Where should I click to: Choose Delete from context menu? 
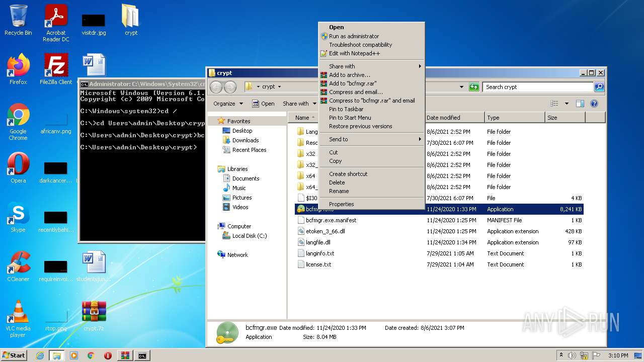(371, 183)
